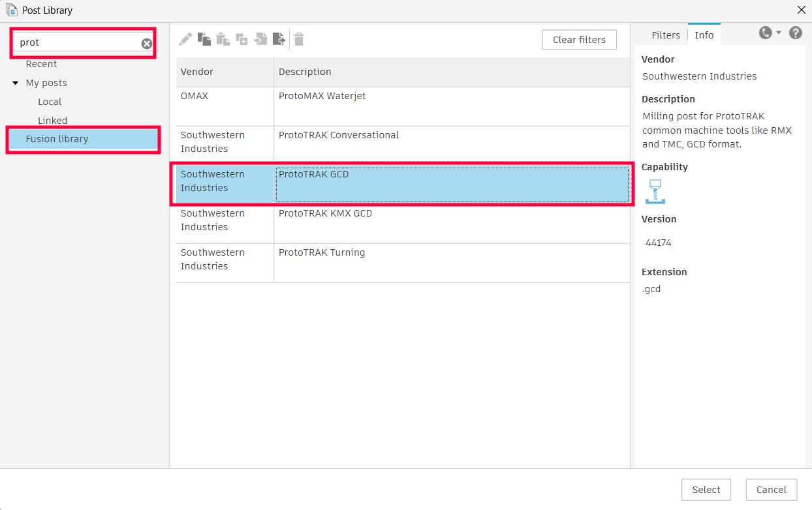Click the Export post icon
Image resolution: width=812 pixels, height=510 pixels.
click(x=279, y=39)
